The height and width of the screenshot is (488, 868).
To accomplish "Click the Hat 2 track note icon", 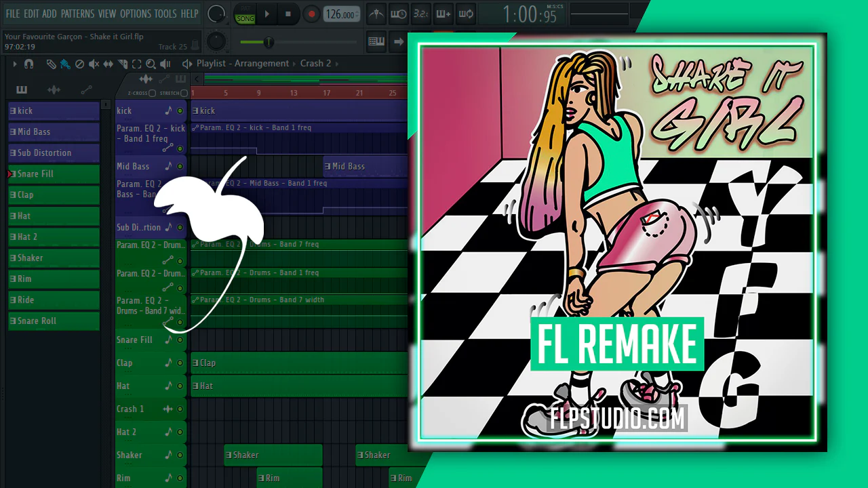I will point(168,432).
